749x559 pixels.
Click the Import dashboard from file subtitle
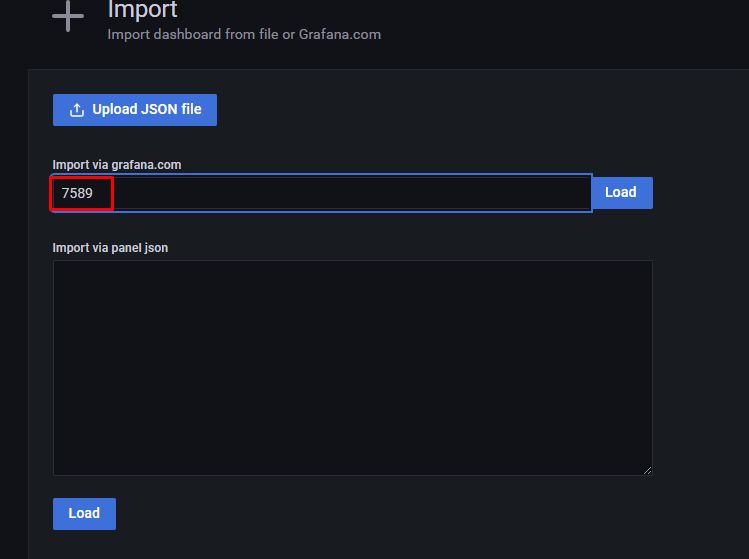244,34
